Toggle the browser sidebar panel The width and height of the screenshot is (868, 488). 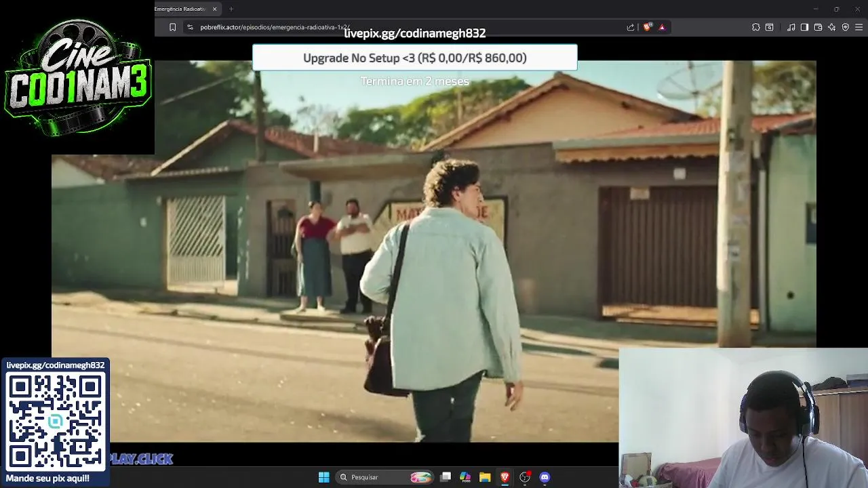[804, 27]
